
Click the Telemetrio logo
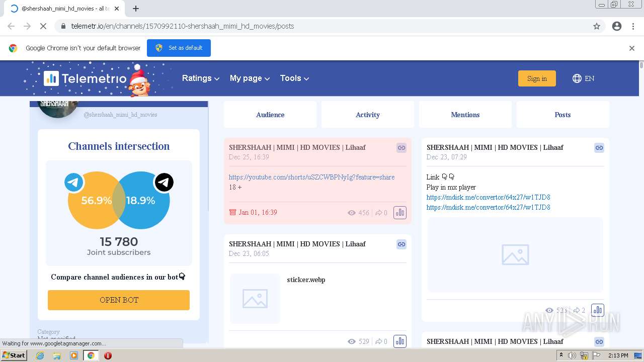[85, 78]
